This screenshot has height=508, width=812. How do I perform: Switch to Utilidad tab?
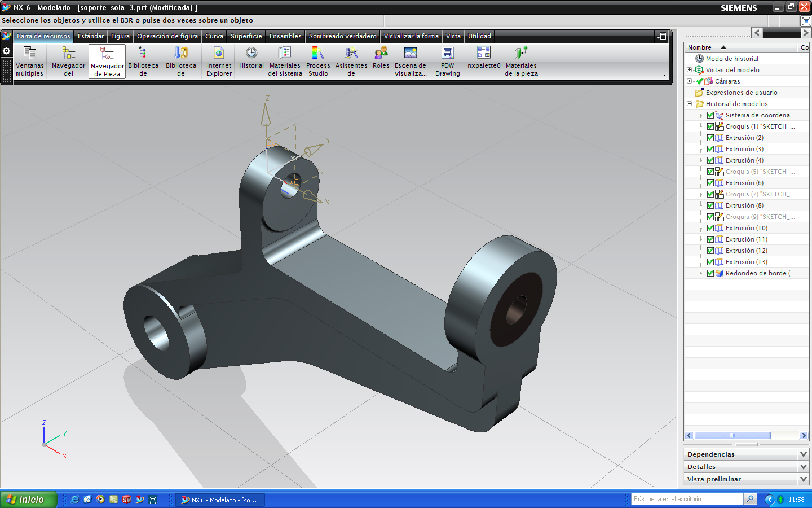pyautogui.click(x=479, y=36)
